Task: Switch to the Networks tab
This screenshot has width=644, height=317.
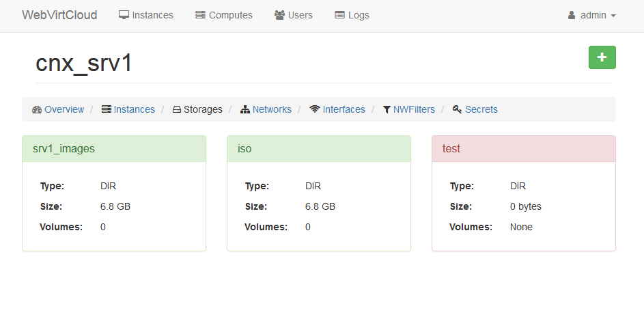Action: 272,109
